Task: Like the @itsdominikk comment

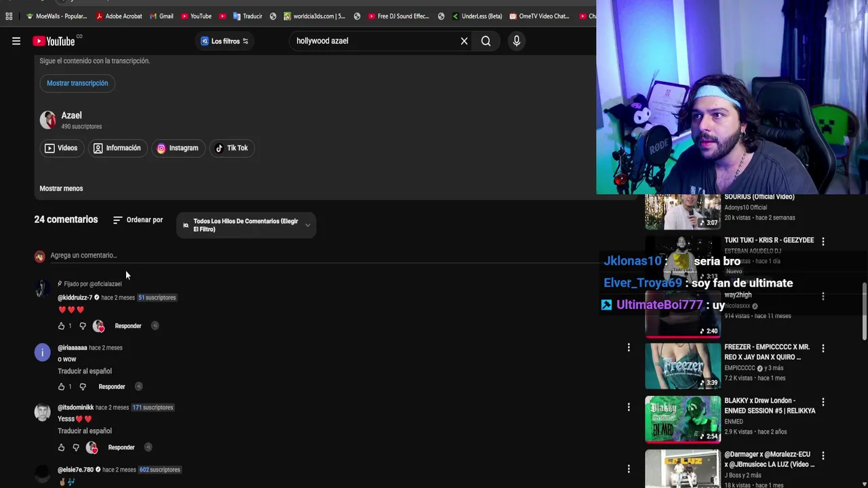Action: click(x=62, y=447)
